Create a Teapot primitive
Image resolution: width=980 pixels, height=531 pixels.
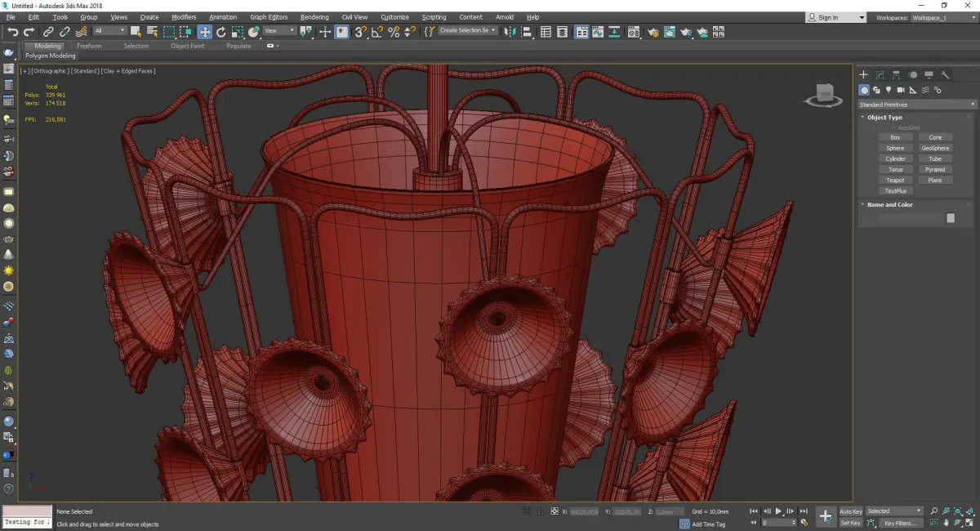click(x=895, y=180)
